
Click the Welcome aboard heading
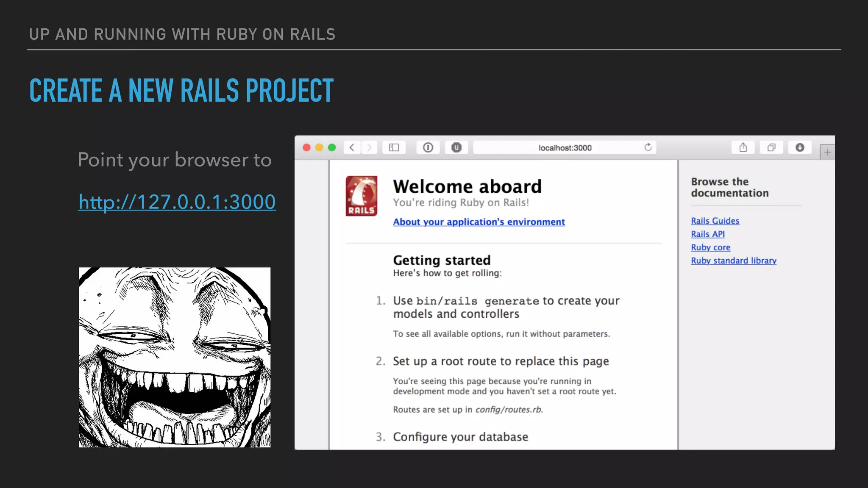(467, 186)
